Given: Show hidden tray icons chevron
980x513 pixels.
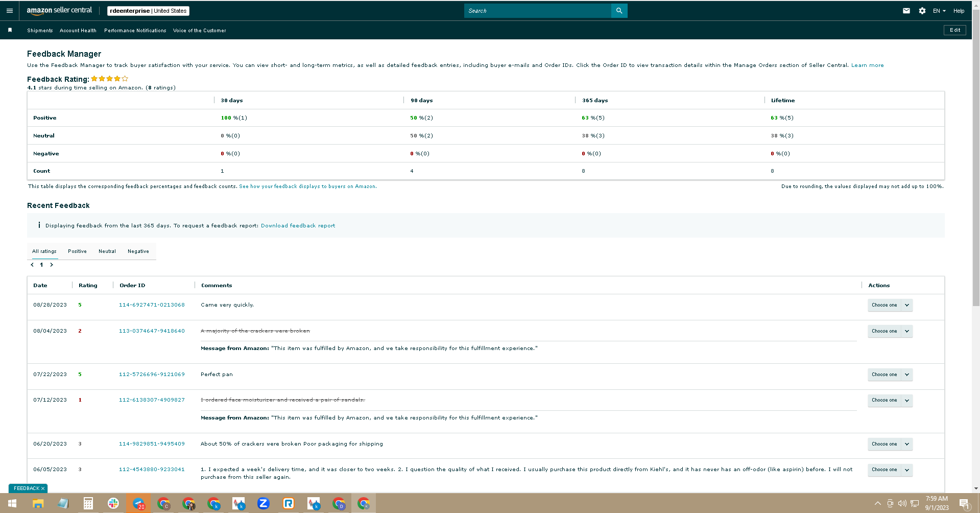Looking at the screenshot, I should pos(878,503).
